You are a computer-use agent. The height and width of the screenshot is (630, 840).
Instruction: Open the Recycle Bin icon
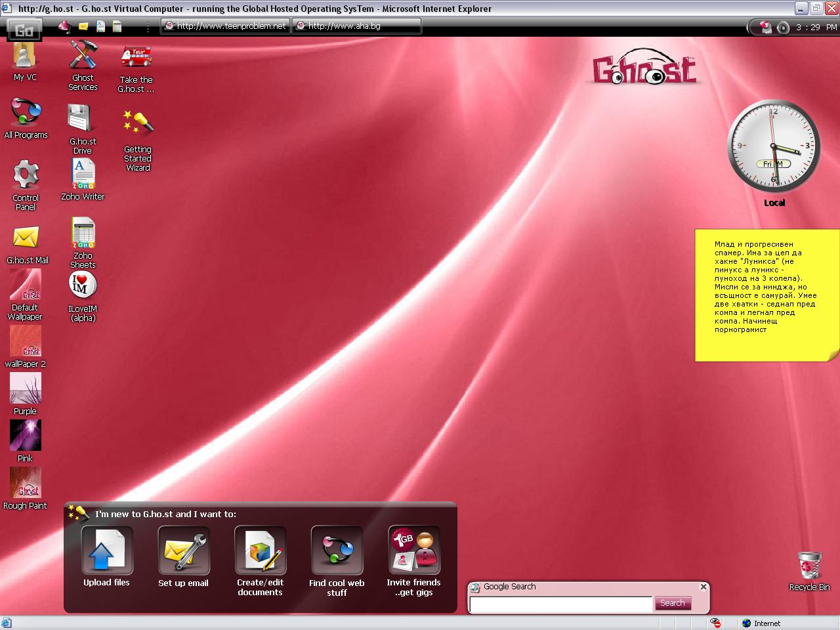coord(809,572)
